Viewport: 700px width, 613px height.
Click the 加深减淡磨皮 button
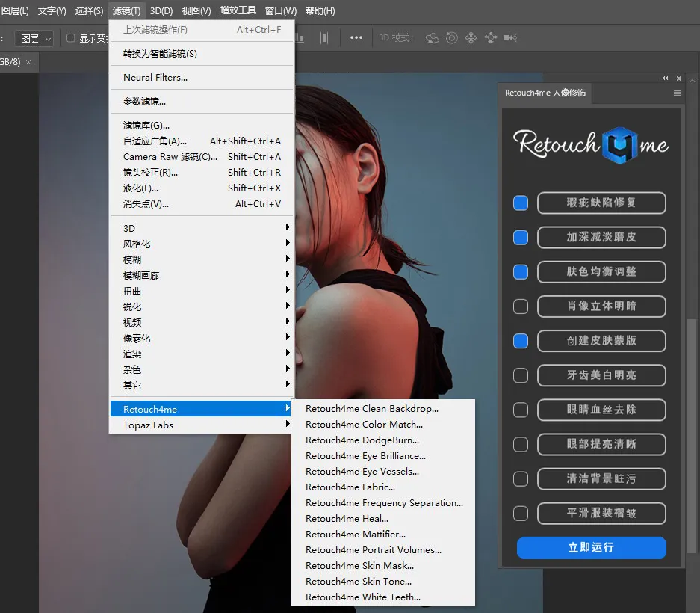(x=601, y=238)
